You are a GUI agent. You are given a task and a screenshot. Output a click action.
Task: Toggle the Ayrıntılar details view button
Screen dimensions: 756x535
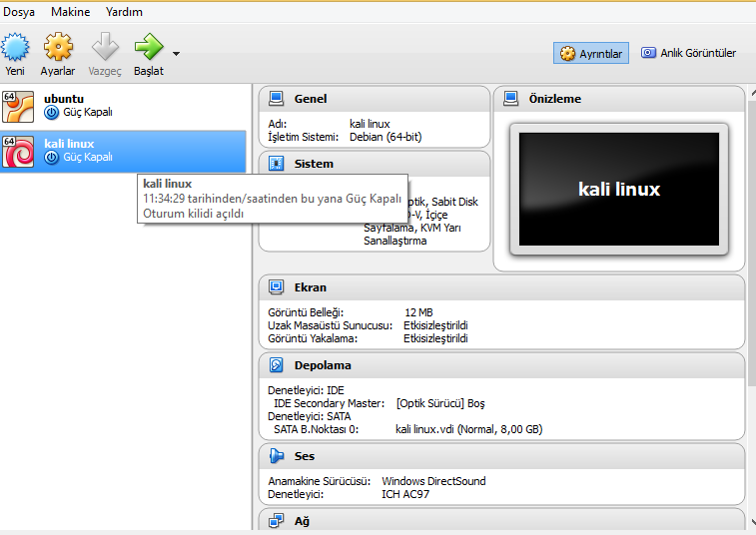tap(591, 53)
